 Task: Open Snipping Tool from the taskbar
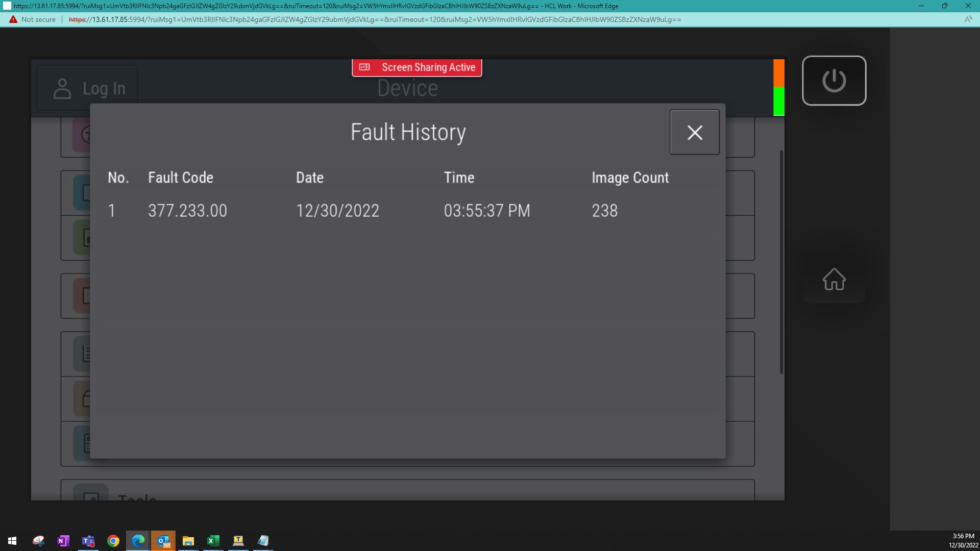point(38,541)
